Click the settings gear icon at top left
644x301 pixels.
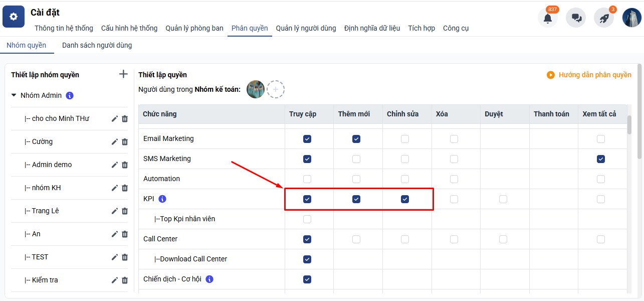click(14, 17)
